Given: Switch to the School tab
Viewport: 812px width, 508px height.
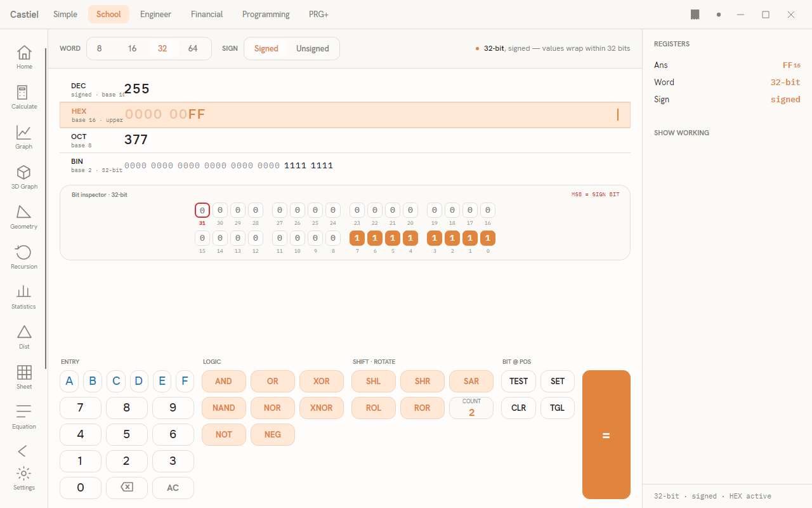Looking at the screenshot, I should coord(108,15).
